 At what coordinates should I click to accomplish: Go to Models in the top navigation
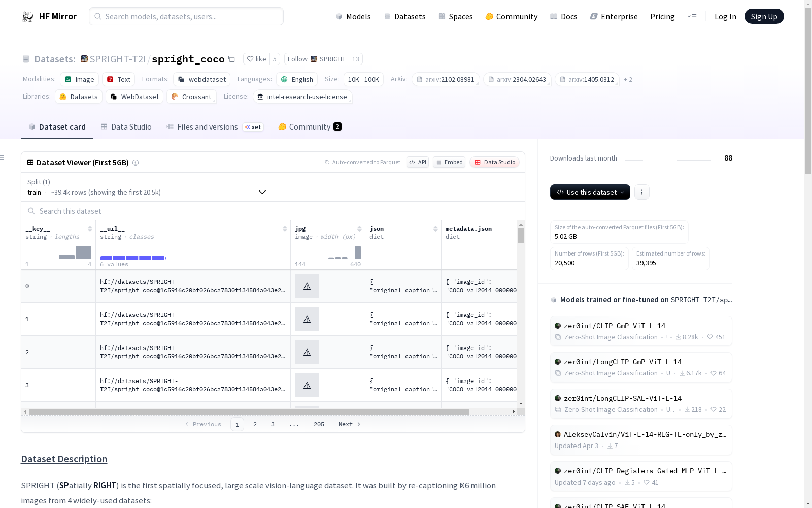(353, 16)
